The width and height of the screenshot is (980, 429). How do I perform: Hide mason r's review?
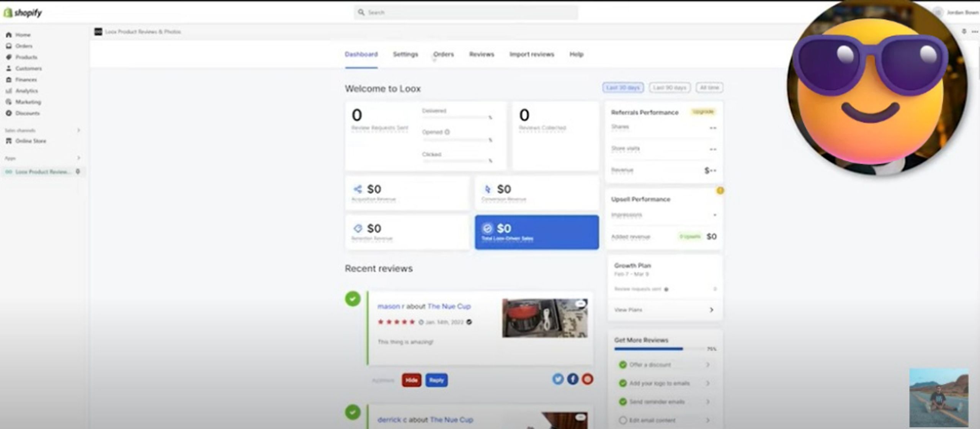pyautogui.click(x=412, y=380)
